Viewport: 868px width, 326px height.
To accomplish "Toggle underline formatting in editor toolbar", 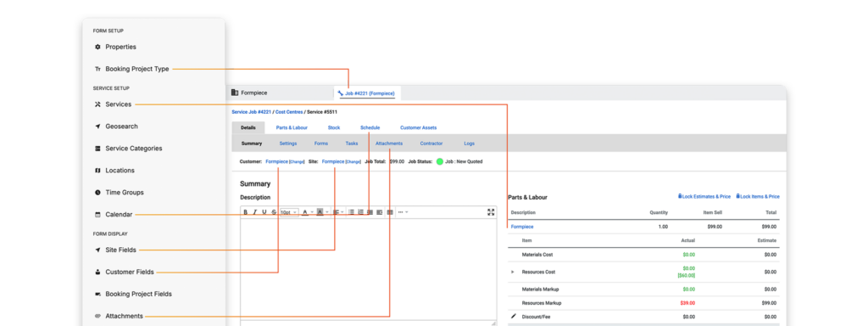I will [x=264, y=211].
